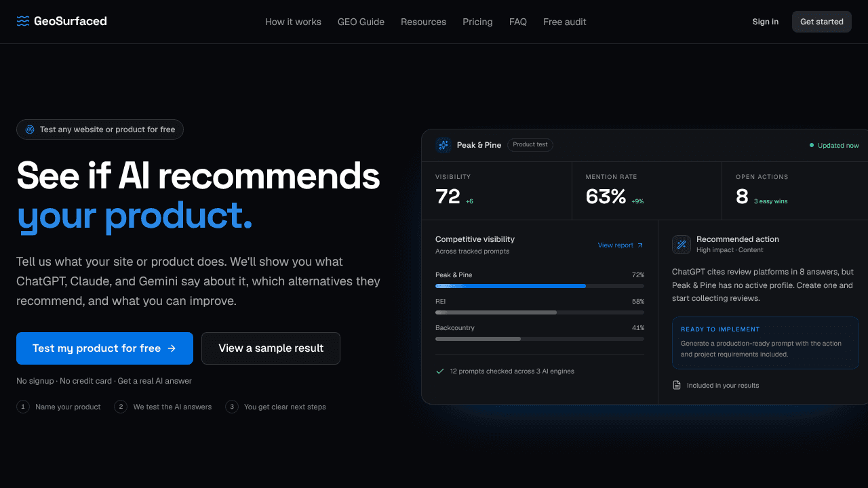Click the REI visibility progress bar

[540, 312]
